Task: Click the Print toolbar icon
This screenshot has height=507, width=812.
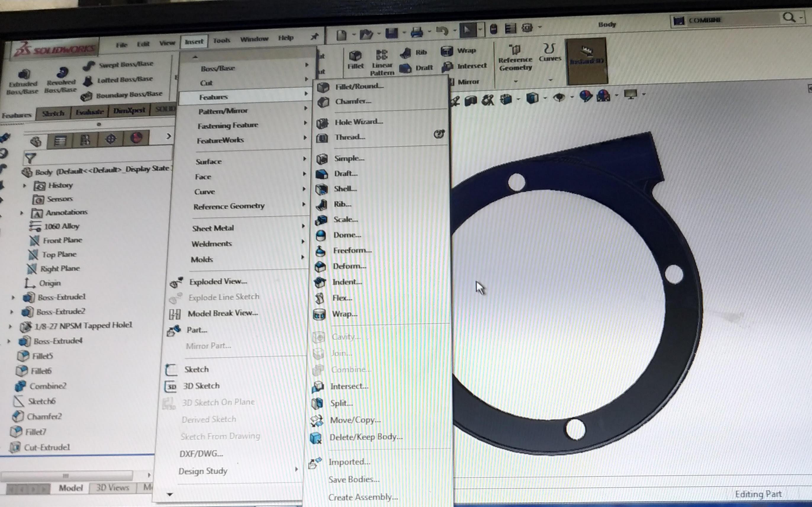Action: (x=417, y=33)
